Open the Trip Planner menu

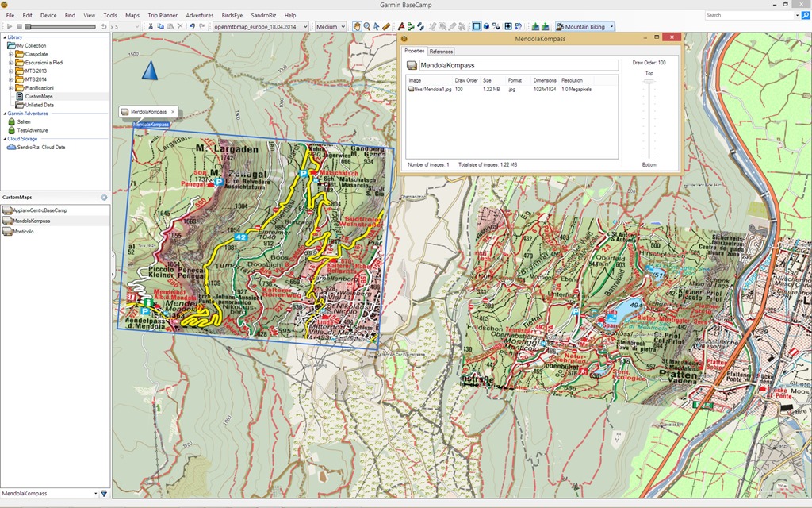(163, 16)
